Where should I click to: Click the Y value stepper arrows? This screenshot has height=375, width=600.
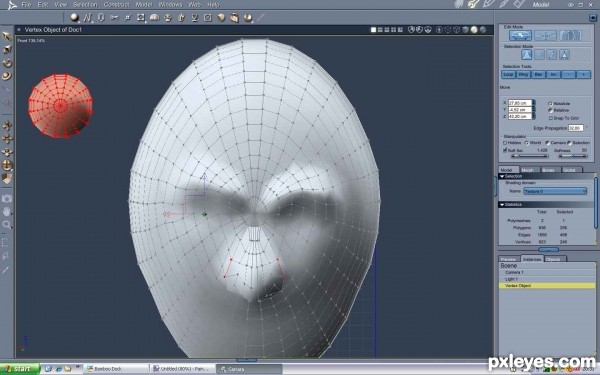pyautogui.click(x=534, y=109)
